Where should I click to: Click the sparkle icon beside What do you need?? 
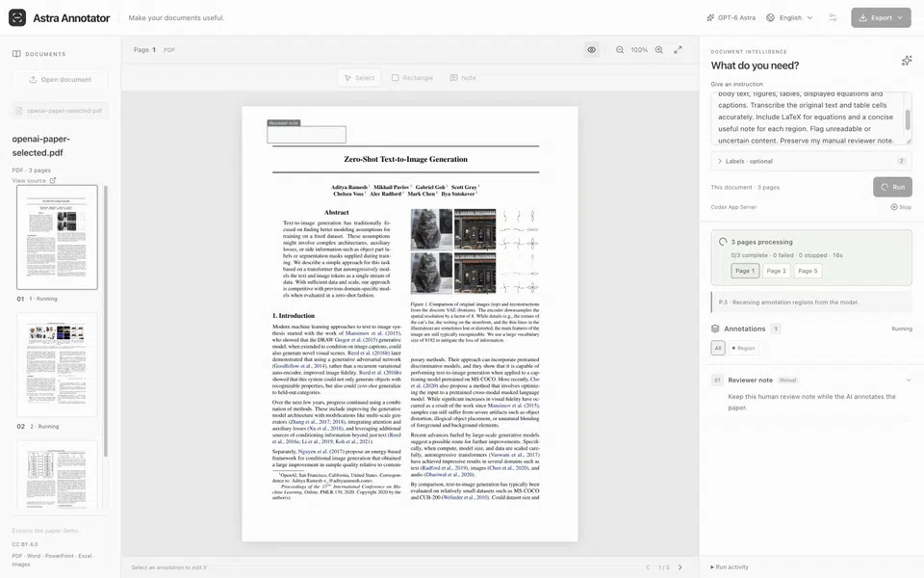pos(907,60)
